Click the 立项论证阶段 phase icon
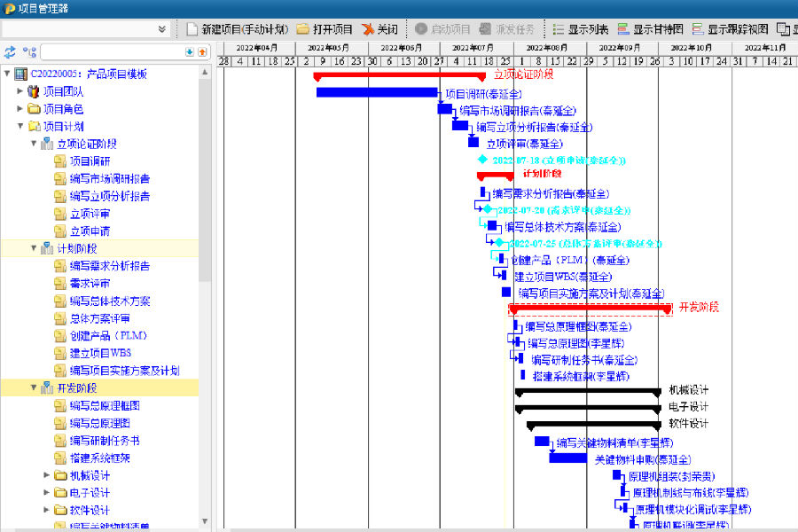This screenshot has height=532, width=798. [47, 144]
